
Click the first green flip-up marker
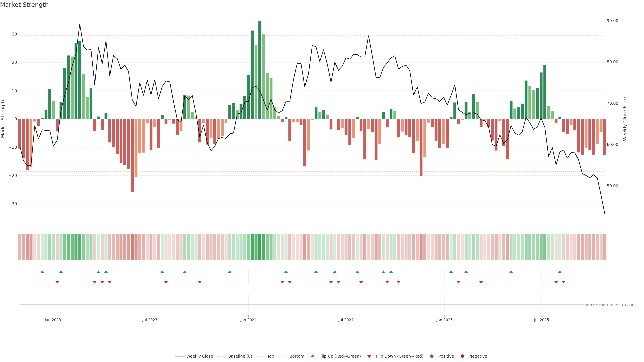42,272
